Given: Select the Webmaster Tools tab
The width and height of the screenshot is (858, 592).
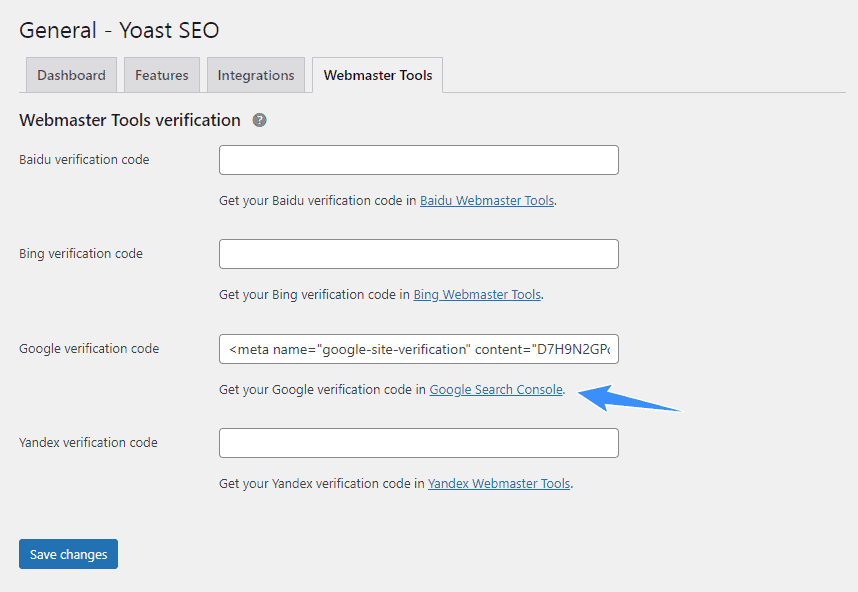Looking at the screenshot, I should click(x=378, y=75).
